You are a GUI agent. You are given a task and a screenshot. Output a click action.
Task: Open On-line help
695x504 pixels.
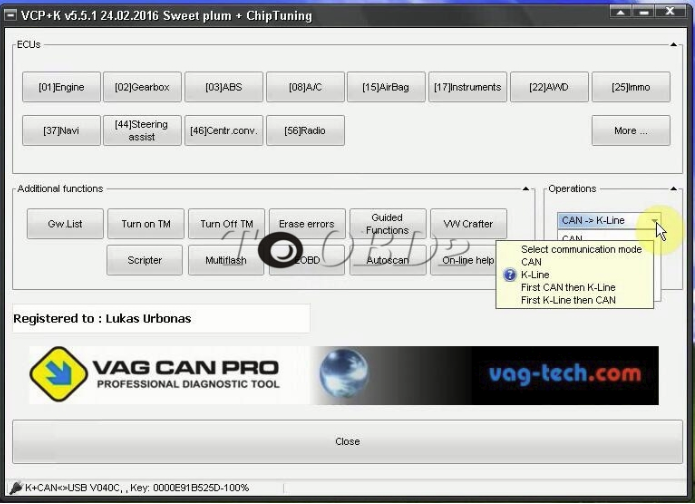tap(463, 260)
